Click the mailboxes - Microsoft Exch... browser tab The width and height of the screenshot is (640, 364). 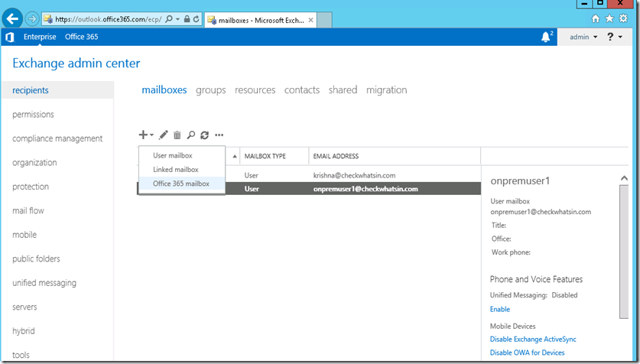(x=261, y=20)
